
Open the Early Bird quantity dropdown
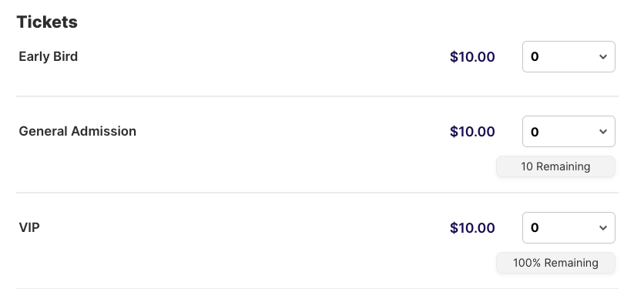click(x=569, y=57)
